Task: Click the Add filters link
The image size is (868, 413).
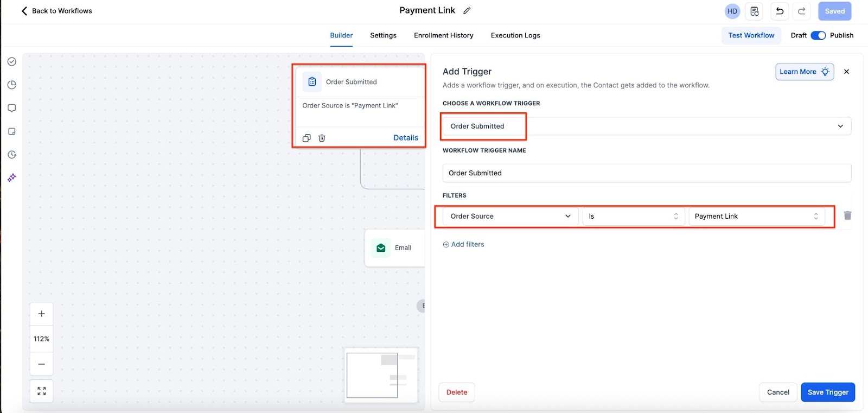Action: pos(464,244)
